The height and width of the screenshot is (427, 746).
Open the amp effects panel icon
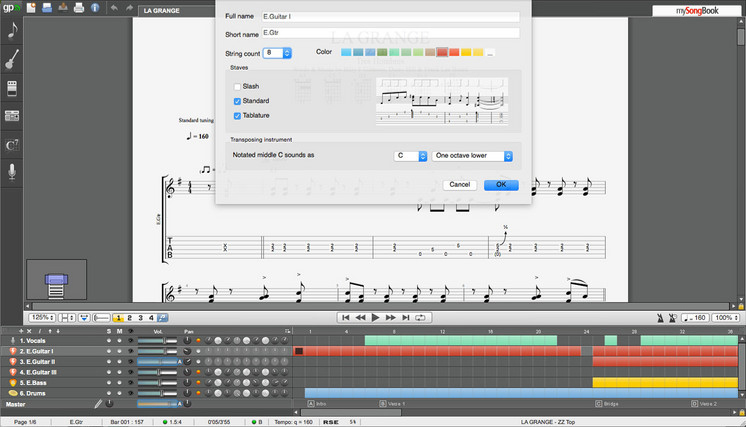(x=11, y=116)
